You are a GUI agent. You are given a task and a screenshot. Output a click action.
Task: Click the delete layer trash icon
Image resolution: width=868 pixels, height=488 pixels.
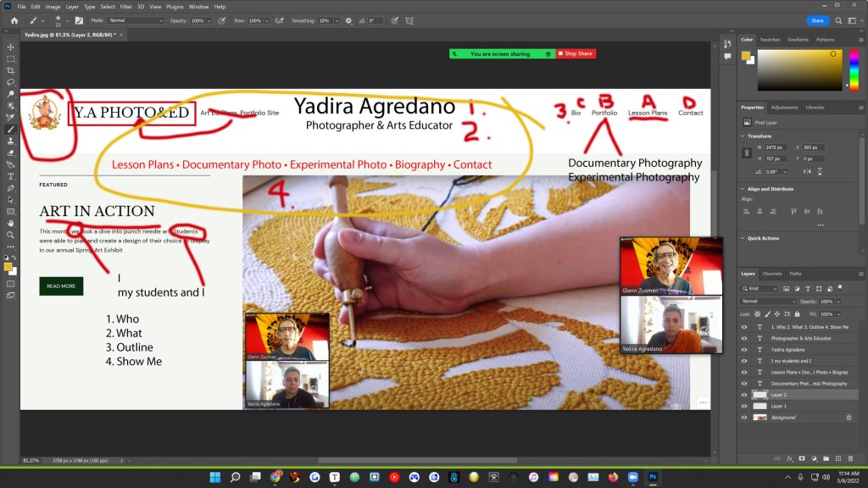(x=849, y=458)
